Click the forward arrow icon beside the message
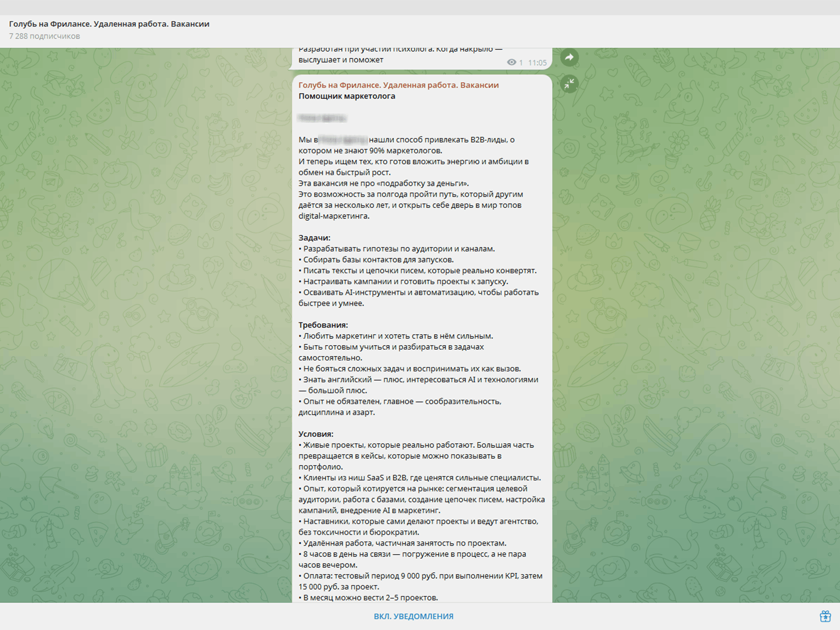Viewport: 840px width, 630px height. (569, 57)
